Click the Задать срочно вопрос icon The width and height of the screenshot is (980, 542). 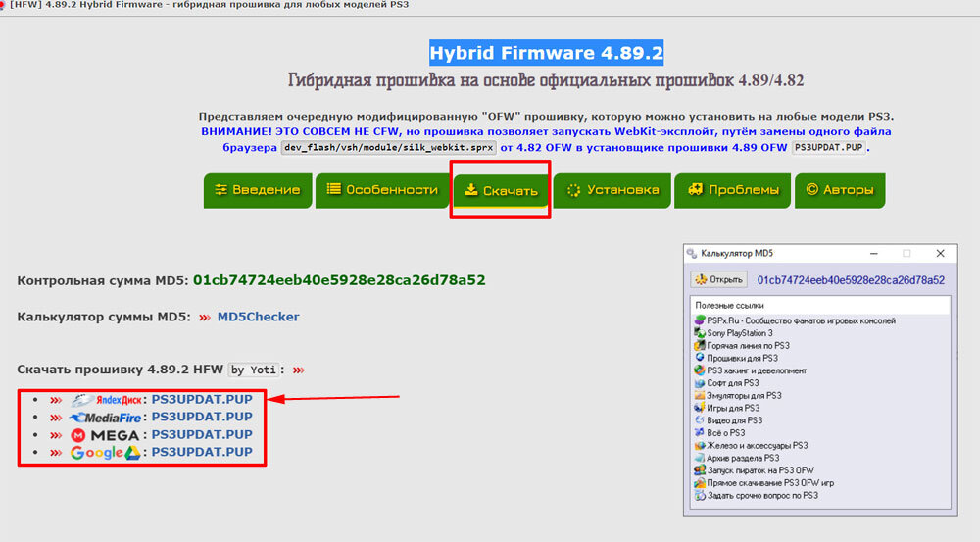coord(700,495)
